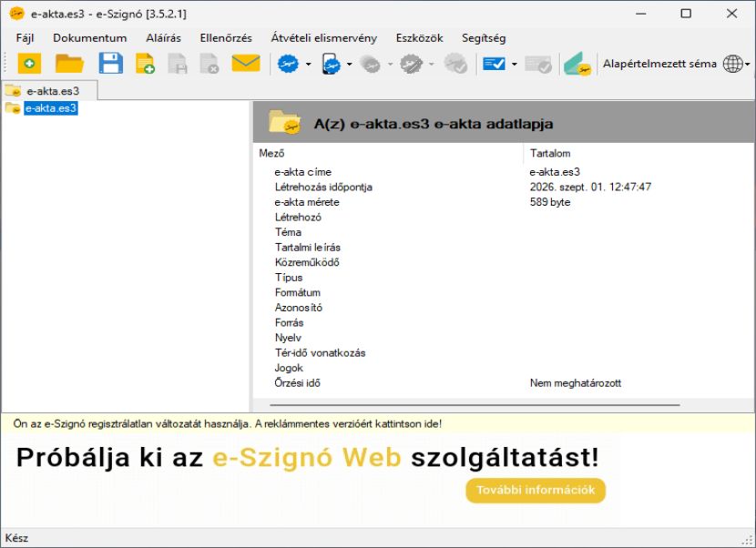Click the horizontal scrollbar under the data sheet

point(475,405)
